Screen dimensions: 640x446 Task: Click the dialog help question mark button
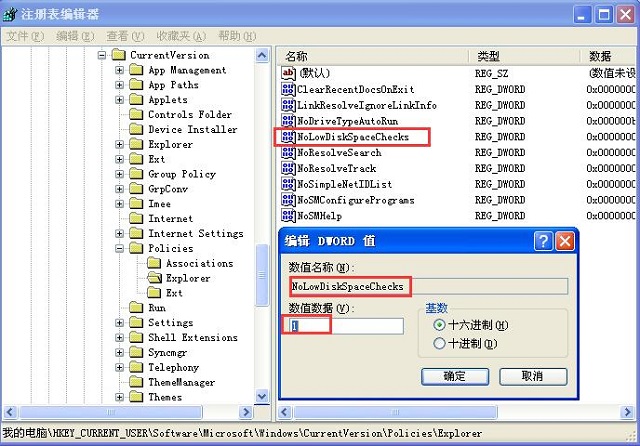tap(543, 241)
